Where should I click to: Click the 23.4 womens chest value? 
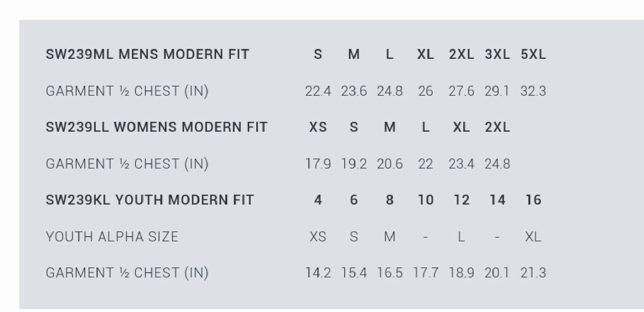461,164
